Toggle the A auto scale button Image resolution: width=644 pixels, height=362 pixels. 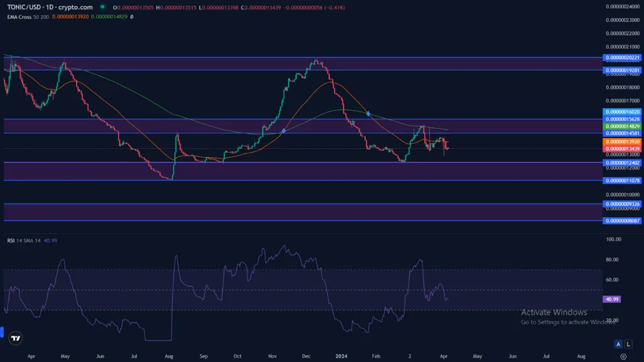[618, 344]
